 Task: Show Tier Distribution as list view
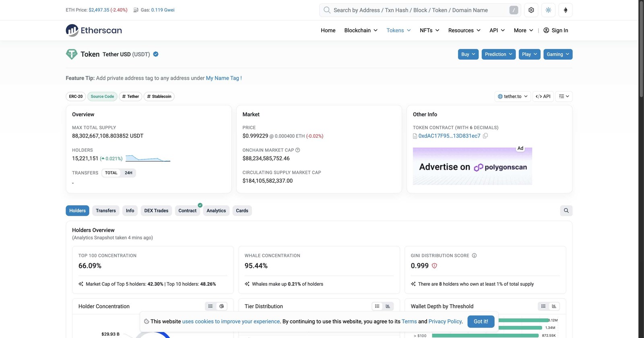377,306
